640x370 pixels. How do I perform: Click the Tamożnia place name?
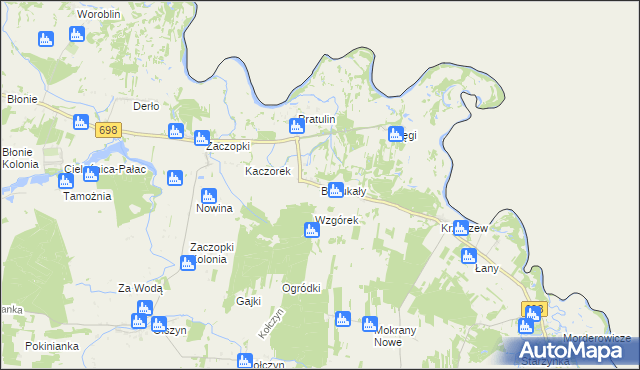pyautogui.click(x=87, y=196)
